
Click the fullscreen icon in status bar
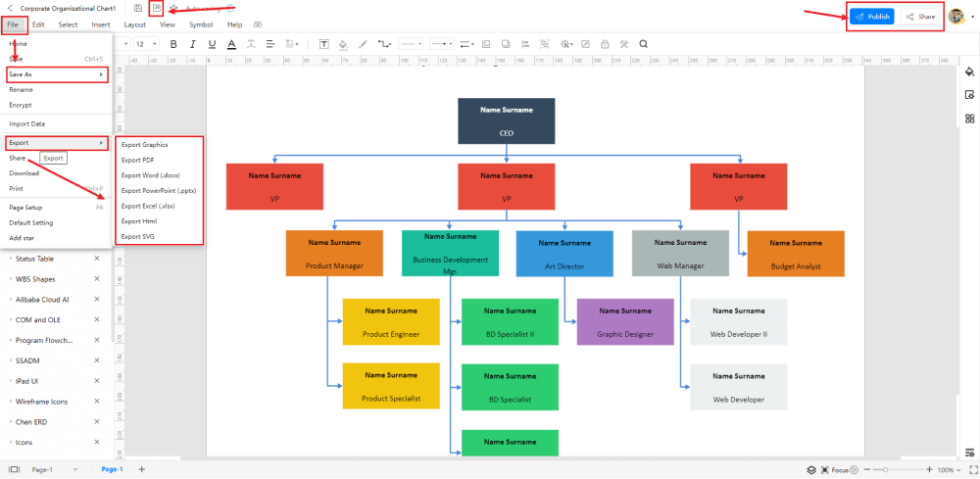(x=972, y=469)
